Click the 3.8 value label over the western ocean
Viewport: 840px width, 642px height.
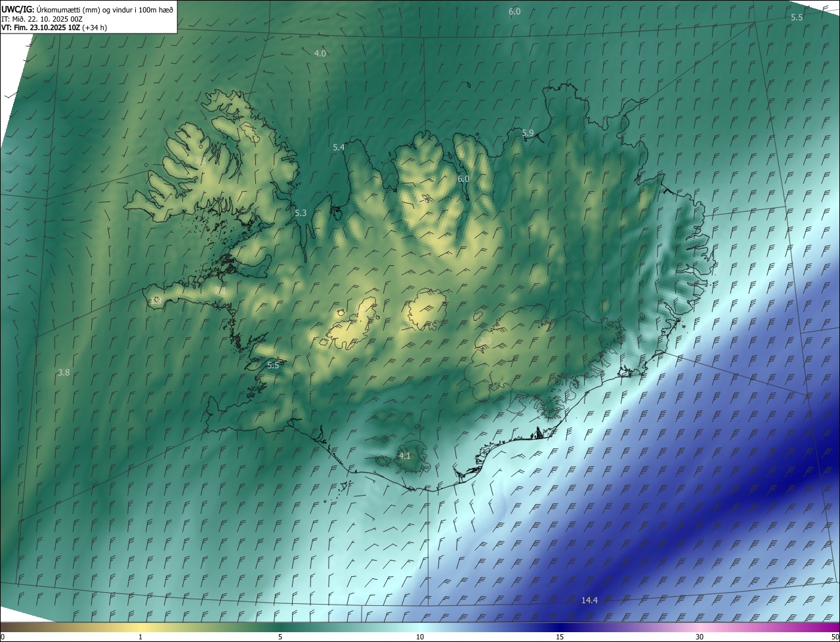point(64,372)
